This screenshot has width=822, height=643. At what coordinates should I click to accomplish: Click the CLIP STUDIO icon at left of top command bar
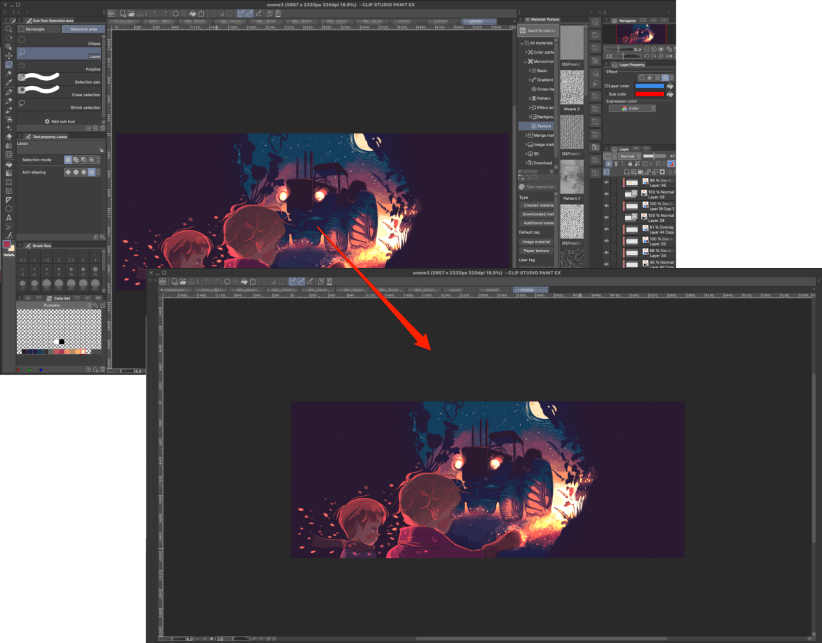point(111,14)
